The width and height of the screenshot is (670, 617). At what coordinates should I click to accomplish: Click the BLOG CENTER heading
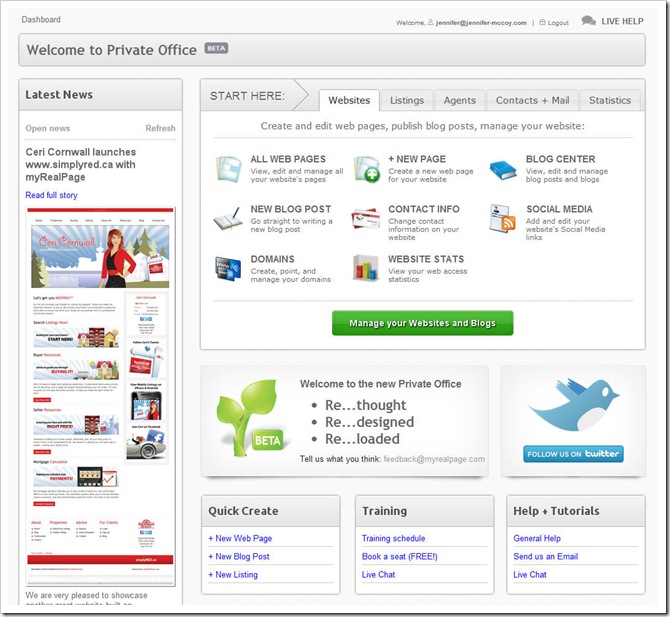click(x=560, y=159)
